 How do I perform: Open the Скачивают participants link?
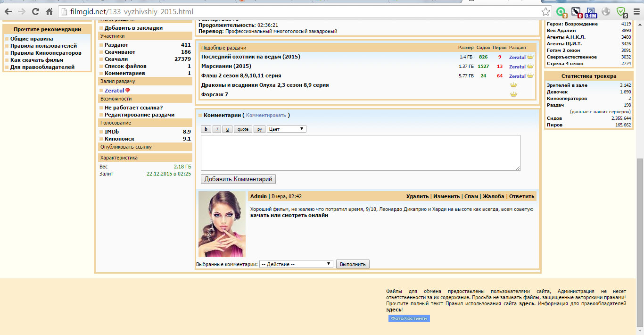click(120, 52)
